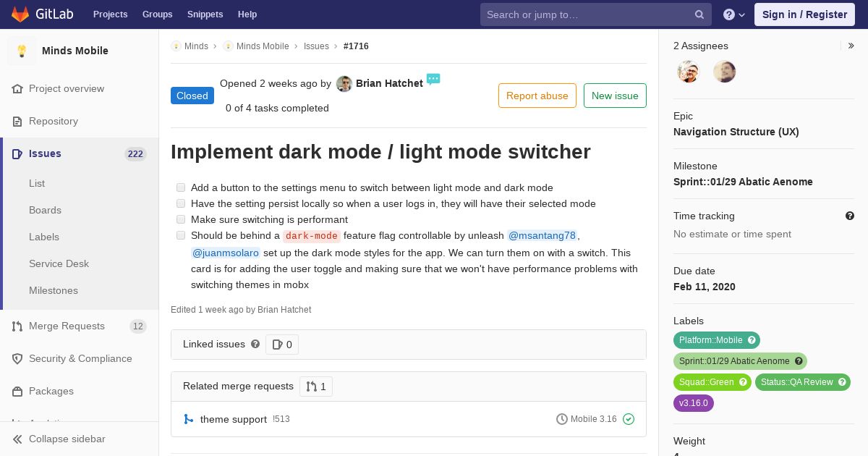Click the v3.16.0 purple label
The height and width of the screenshot is (456, 868).
pos(694,403)
